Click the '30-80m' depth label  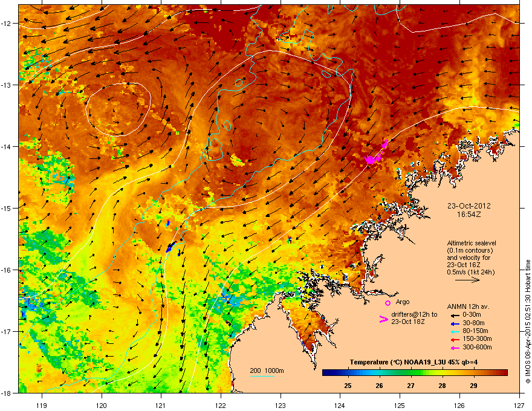click(x=473, y=323)
